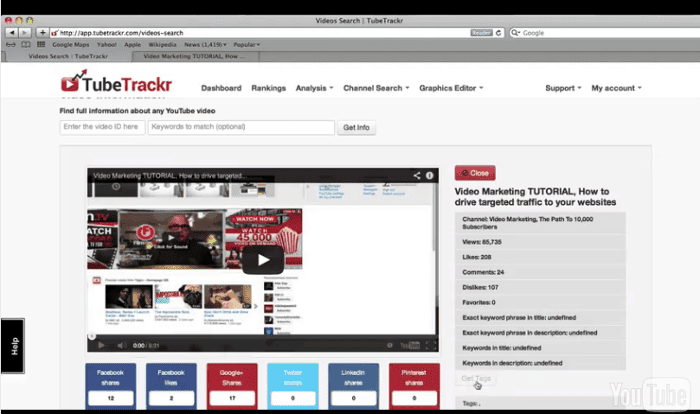
Task: Expand the Support dropdown menu
Action: pyautogui.click(x=563, y=88)
